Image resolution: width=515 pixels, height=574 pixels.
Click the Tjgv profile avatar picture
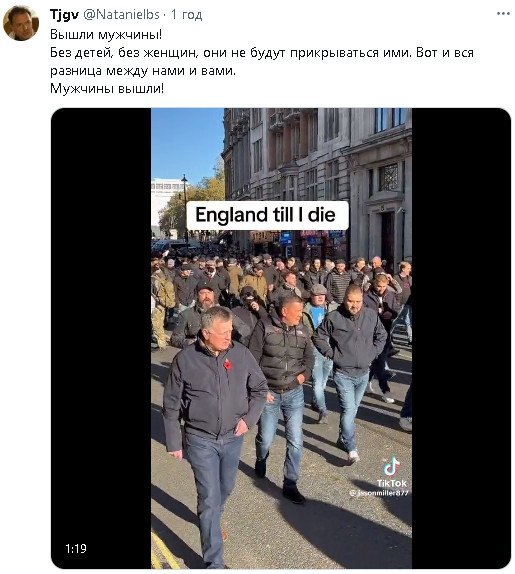point(21,23)
